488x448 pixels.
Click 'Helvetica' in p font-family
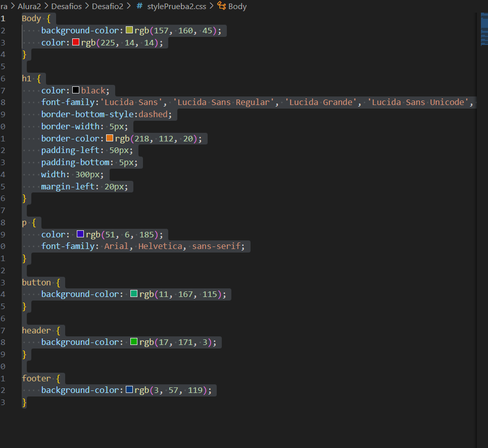[160, 246]
